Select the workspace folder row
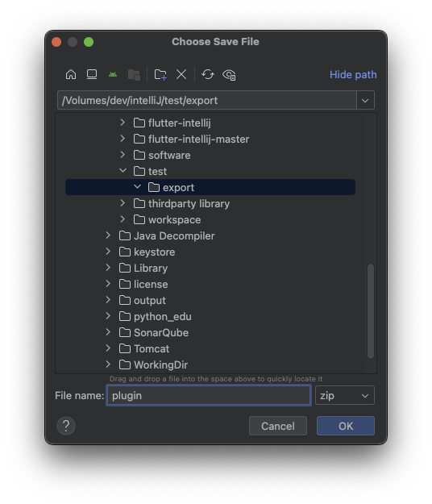This screenshot has width=432, height=504. coord(210,219)
